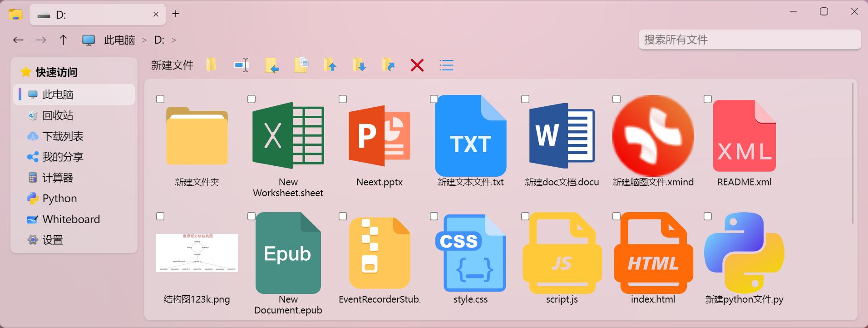
Task: Select the README.xml file icon
Action: [x=745, y=135]
